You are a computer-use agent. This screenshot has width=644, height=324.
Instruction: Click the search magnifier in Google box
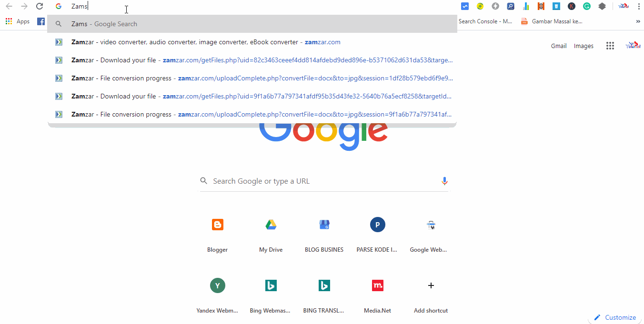204,181
